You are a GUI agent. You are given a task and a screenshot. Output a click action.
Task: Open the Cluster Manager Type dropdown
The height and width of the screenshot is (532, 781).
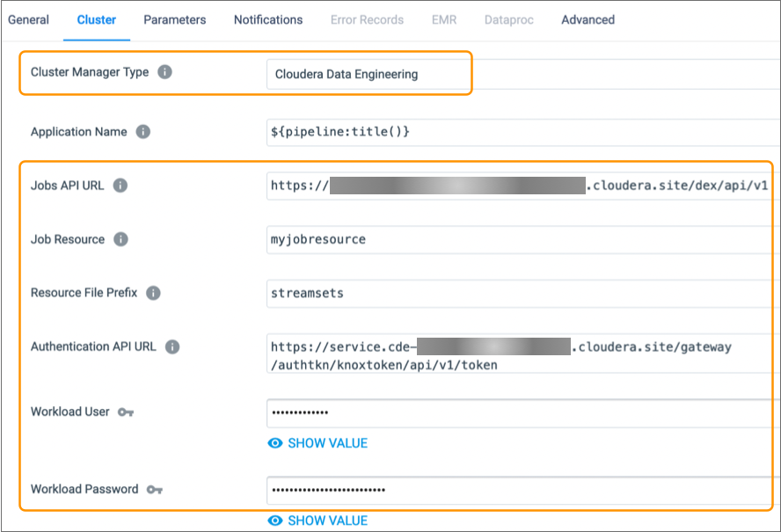tap(523, 74)
